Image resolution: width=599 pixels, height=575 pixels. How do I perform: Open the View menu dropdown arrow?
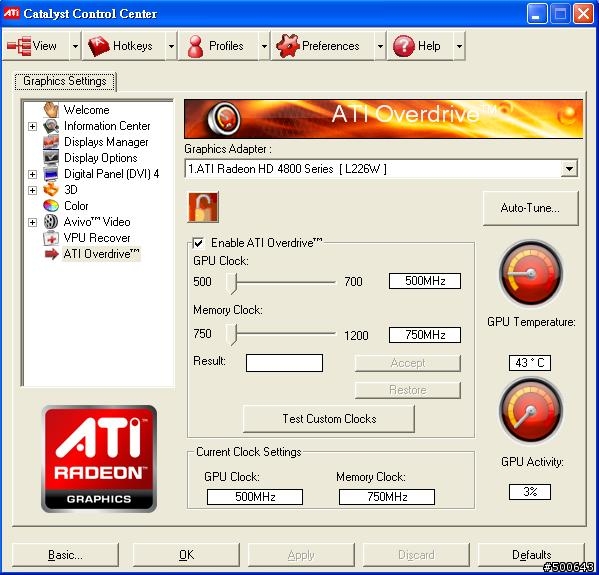[x=75, y=46]
